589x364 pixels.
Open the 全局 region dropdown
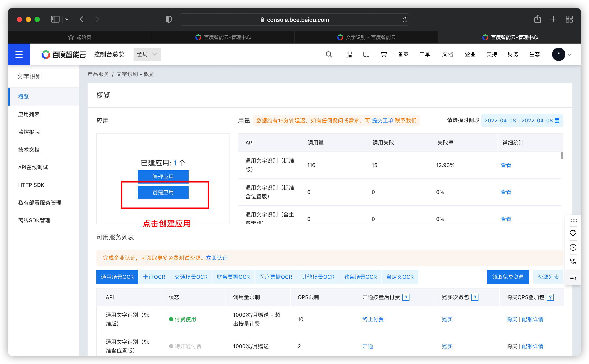pos(147,54)
